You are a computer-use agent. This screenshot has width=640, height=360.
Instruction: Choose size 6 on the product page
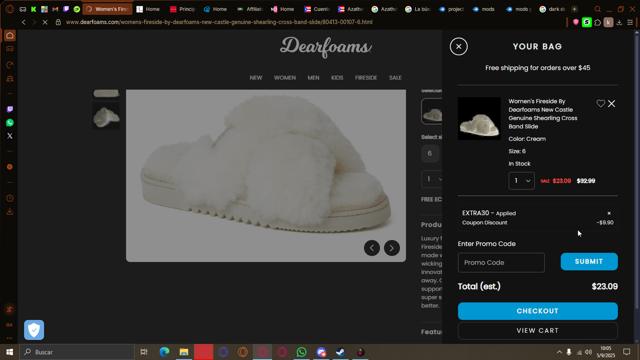tap(429, 154)
